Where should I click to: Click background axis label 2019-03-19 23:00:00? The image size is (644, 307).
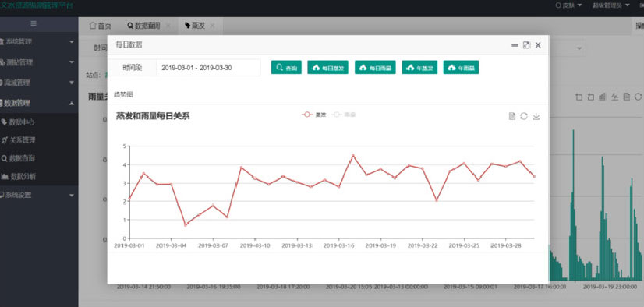tap(610, 287)
